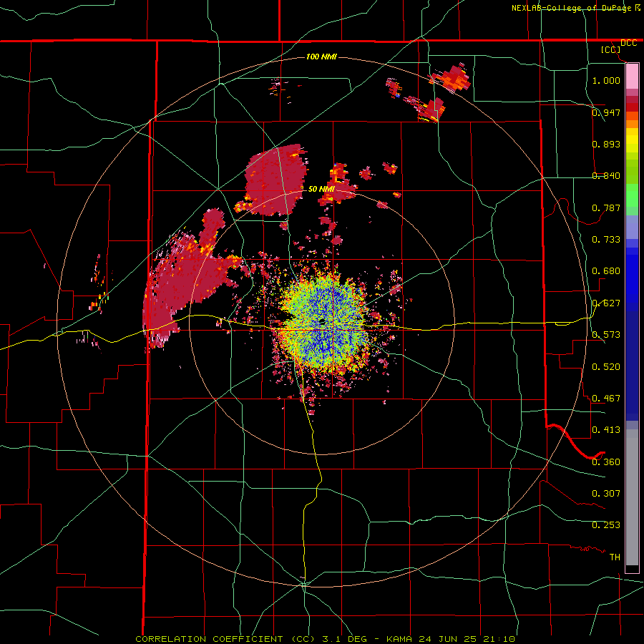Select the 0.253 legend value
The width and height of the screenshot is (644, 644).
(x=606, y=525)
